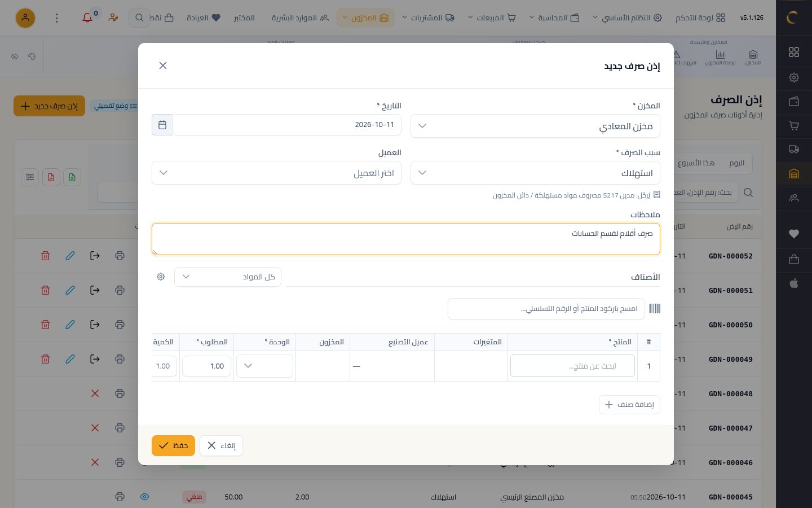Open the اختر العميل customer dropdown
Screen dimensions: 812x508
click(276, 173)
